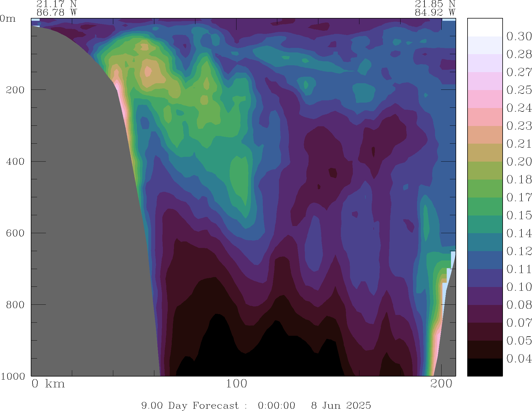Click the black bottom swatch in the color bar
The image size is (532, 411).
click(485, 367)
